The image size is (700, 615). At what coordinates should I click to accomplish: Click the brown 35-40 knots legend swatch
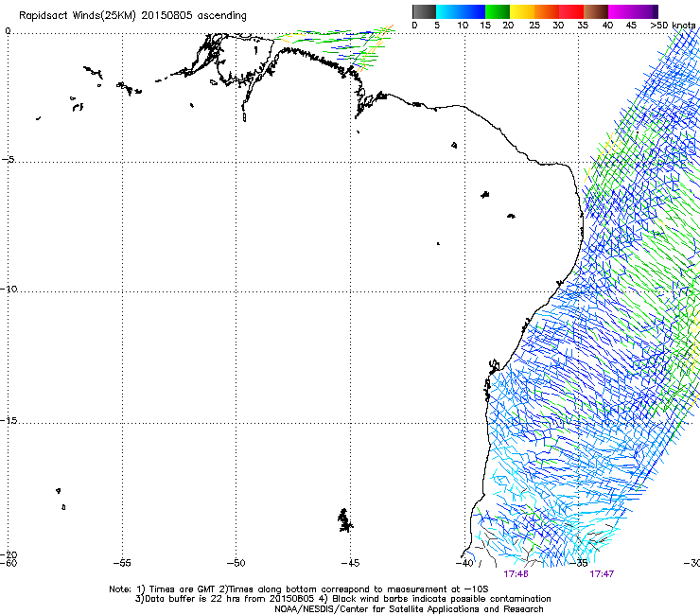click(x=596, y=11)
